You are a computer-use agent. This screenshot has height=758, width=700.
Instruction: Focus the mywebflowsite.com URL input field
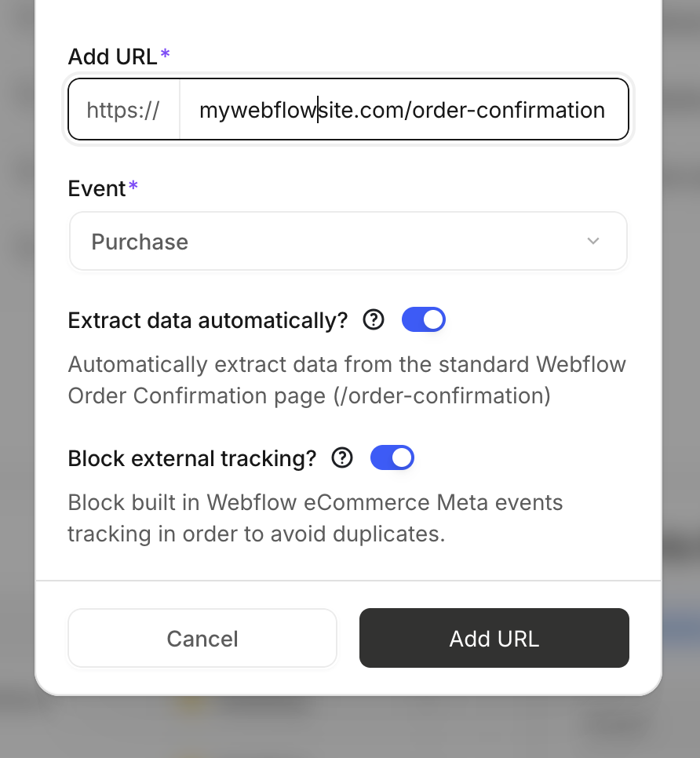click(x=402, y=110)
